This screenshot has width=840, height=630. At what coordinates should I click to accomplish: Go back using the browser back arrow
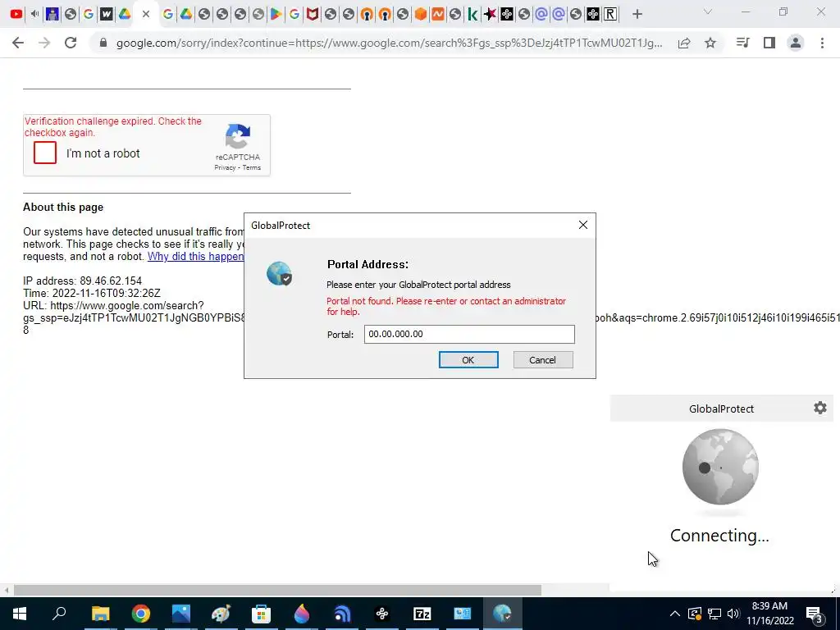[18, 43]
